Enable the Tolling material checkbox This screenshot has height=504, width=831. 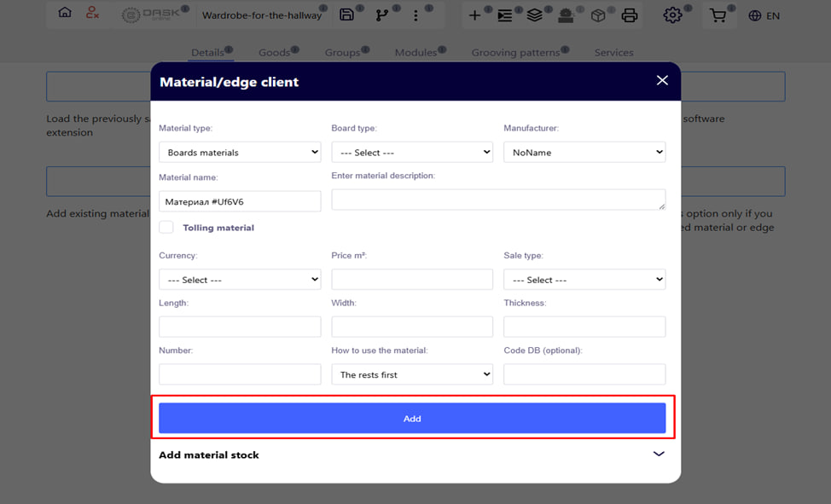[166, 228]
